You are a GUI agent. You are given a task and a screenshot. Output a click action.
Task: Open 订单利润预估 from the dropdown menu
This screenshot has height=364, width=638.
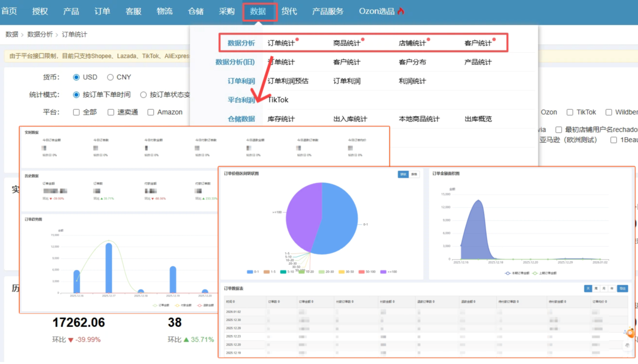(x=288, y=81)
